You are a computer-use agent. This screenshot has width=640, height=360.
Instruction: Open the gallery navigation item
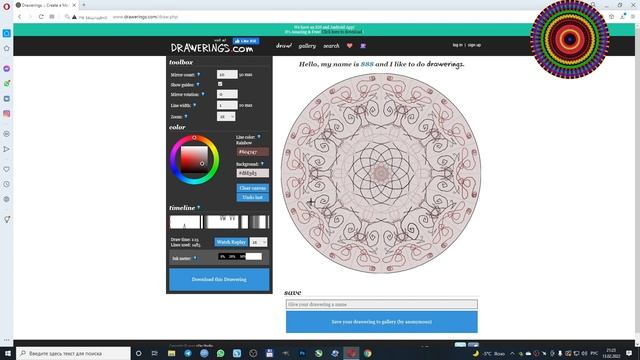point(307,46)
